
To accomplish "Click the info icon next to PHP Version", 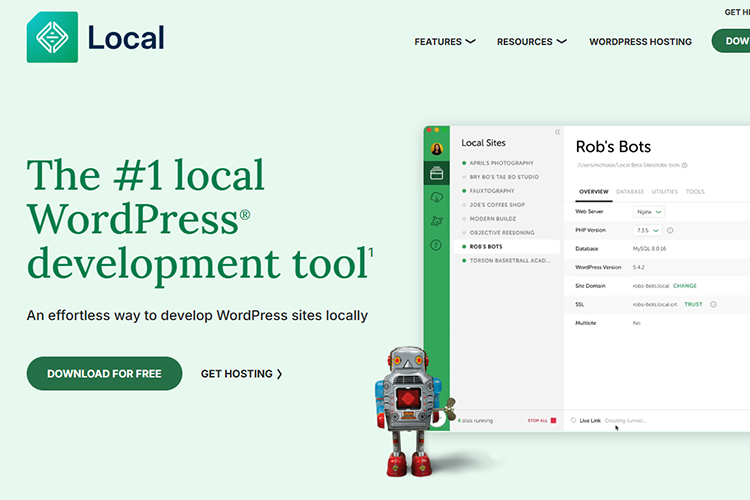I will click(670, 231).
